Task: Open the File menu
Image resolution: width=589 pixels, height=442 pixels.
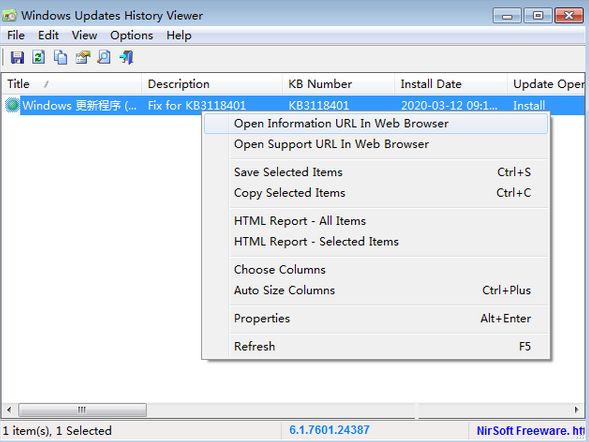Action: point(16,35)
